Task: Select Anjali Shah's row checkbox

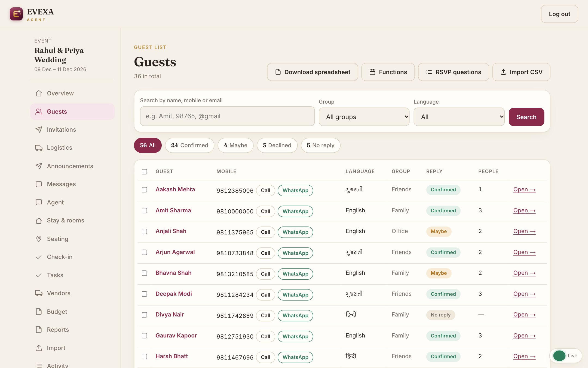Action: pos(144,231)
